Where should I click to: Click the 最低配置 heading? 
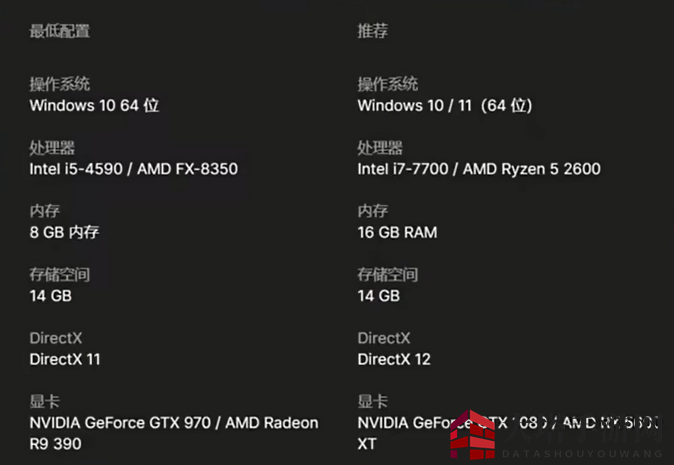click(59, 31)
